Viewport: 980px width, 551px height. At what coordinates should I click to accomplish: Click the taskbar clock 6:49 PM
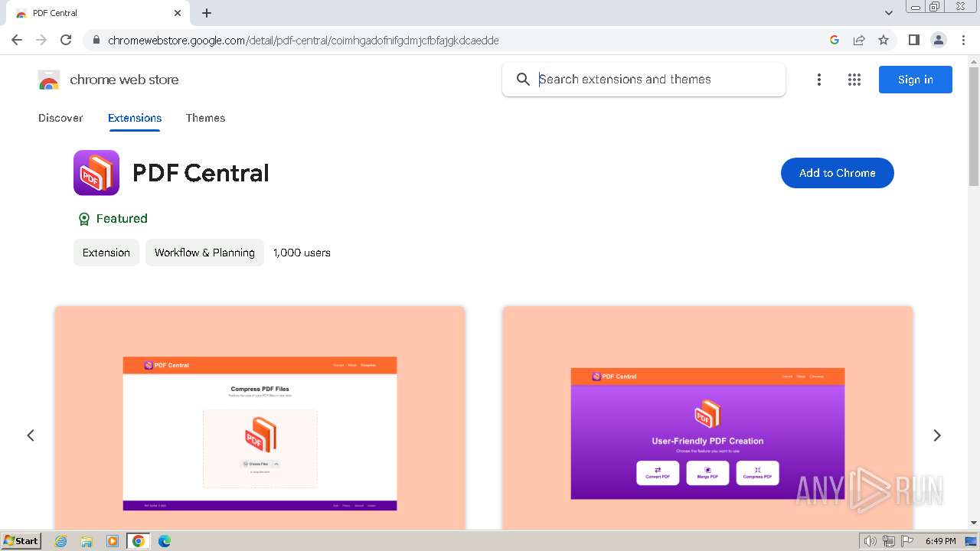940,541
